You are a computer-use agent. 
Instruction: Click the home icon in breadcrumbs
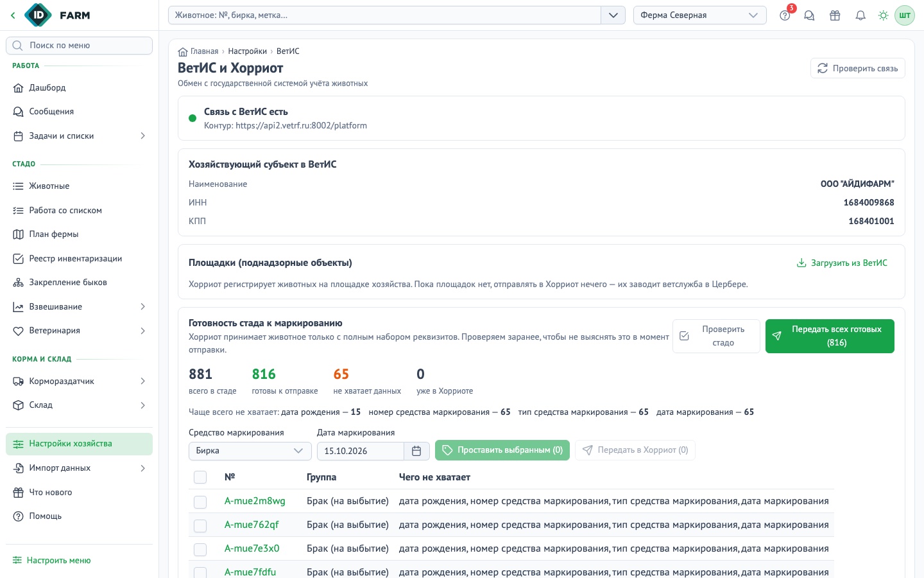[x=183, y=51]
